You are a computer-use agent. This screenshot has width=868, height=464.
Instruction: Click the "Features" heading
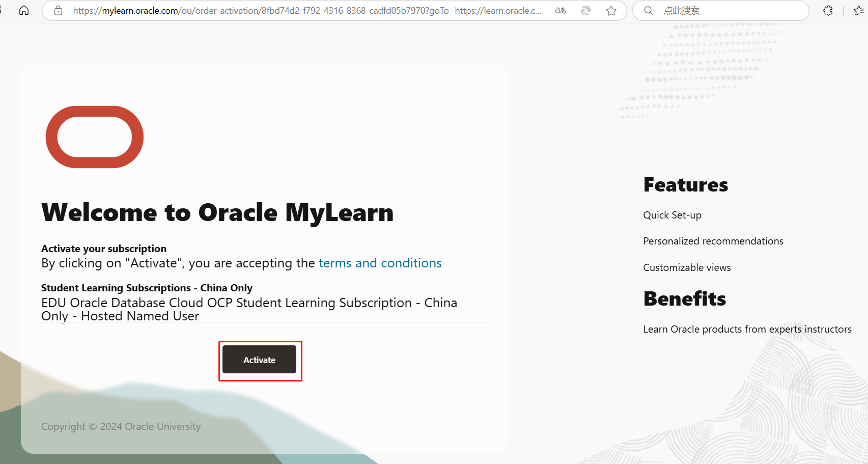[x=686, y=184]
